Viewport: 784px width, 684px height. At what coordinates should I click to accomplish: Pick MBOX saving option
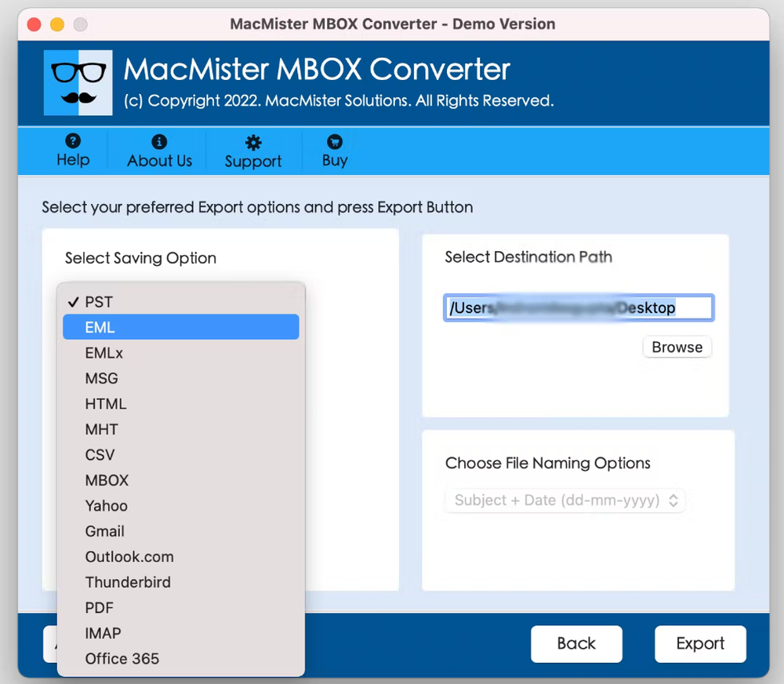(x=181, y=480)
